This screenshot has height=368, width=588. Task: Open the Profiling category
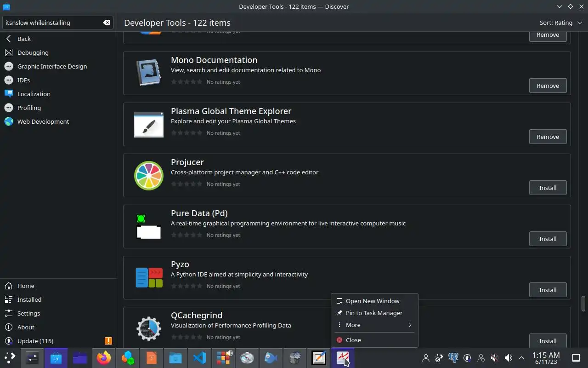pyautogui.click(x=58, y=108)
